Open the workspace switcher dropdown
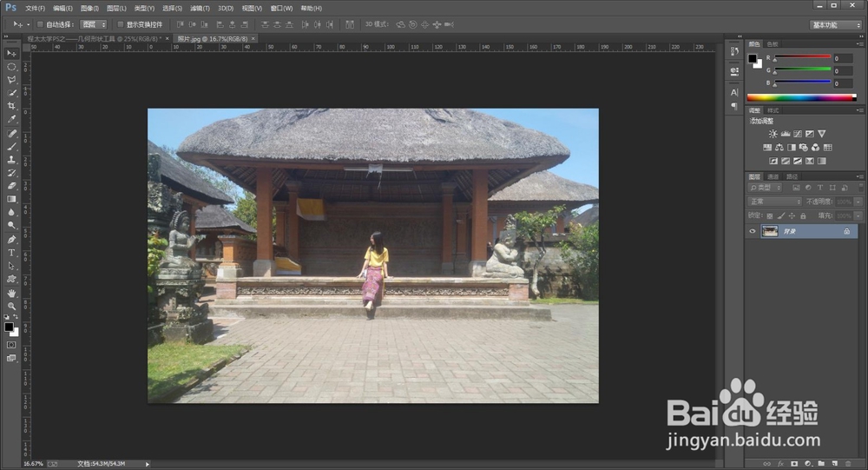The width and height of the screenshot is (868, 470). pos(836,25)
